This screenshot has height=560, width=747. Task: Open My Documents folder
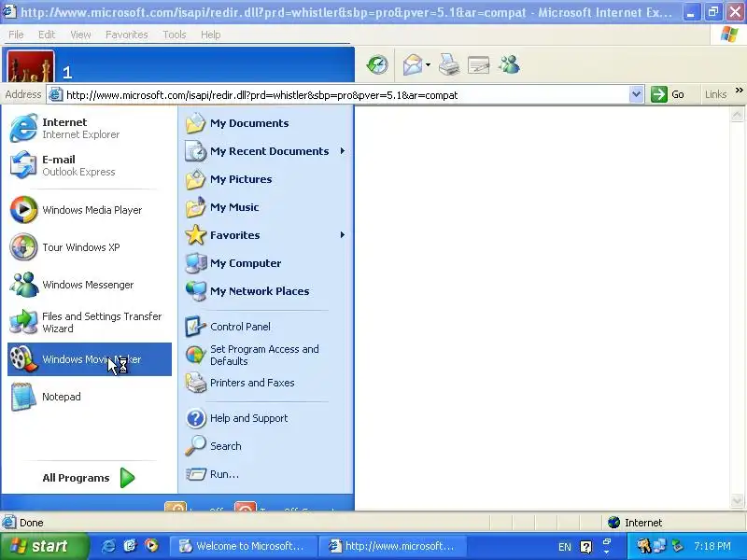click(x=266, y=123)
